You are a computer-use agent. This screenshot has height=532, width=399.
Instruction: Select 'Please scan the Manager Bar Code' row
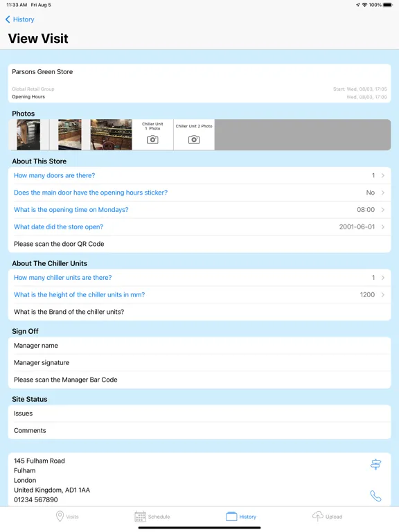(199, 380)
